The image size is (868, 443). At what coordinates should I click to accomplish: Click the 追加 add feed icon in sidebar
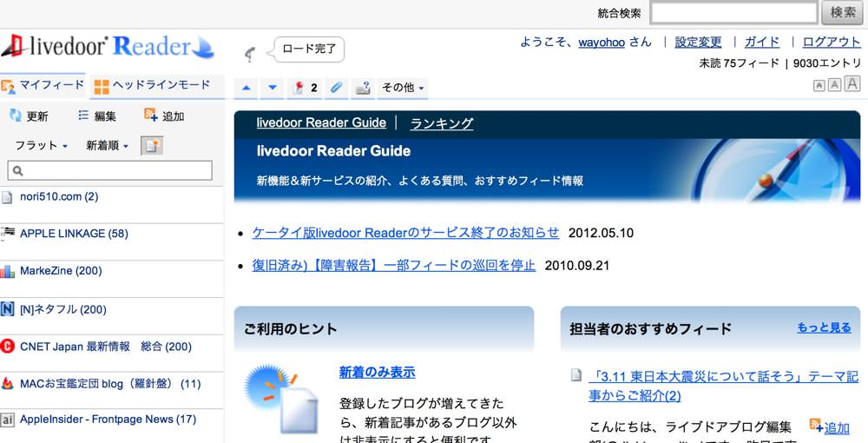point(150,114)
